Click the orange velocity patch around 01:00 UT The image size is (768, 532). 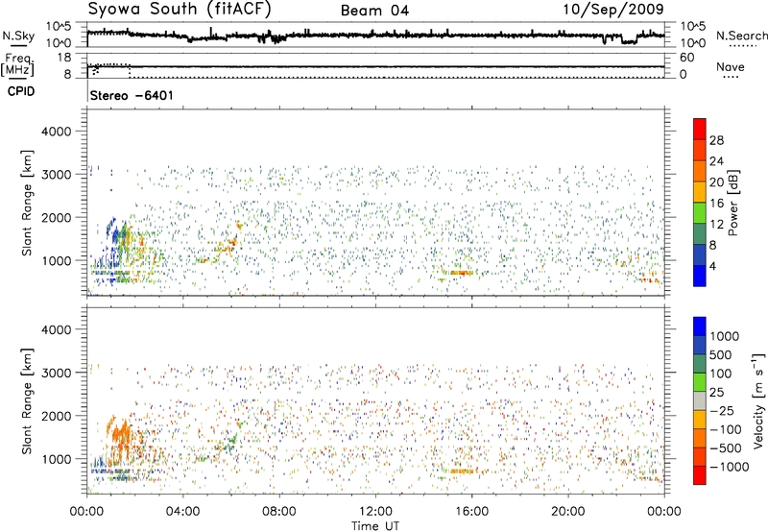point(122,435)
